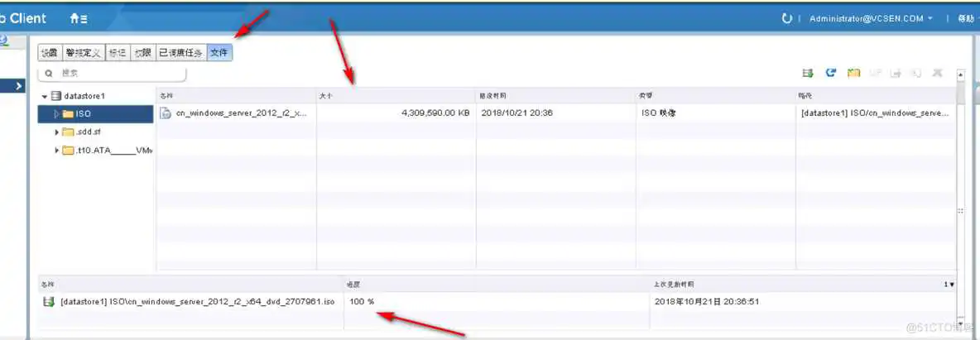
Task: Expand the ISO folder arrow
Action: [57, 114]
